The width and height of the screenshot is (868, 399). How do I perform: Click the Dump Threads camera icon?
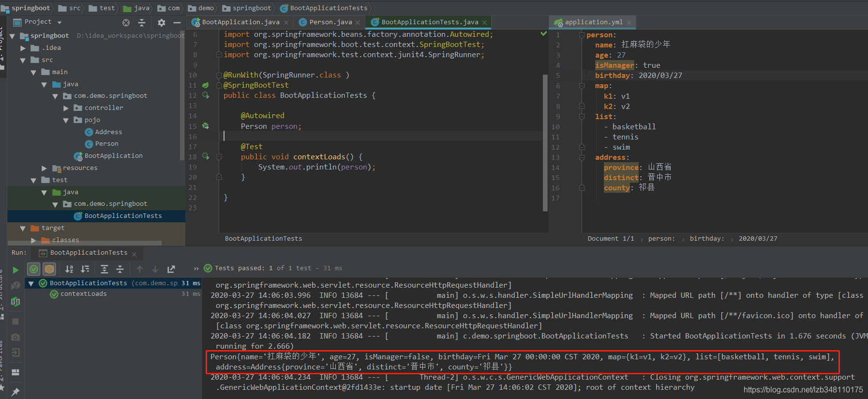click(15, 337)
